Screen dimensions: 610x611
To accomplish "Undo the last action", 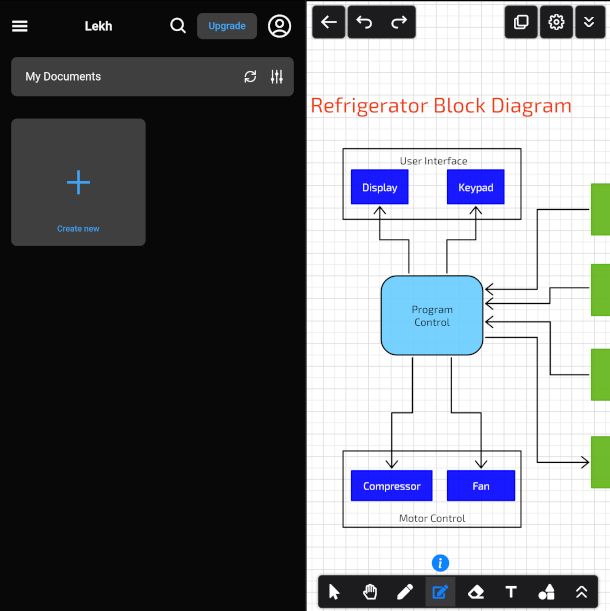I will coord(364,22).
